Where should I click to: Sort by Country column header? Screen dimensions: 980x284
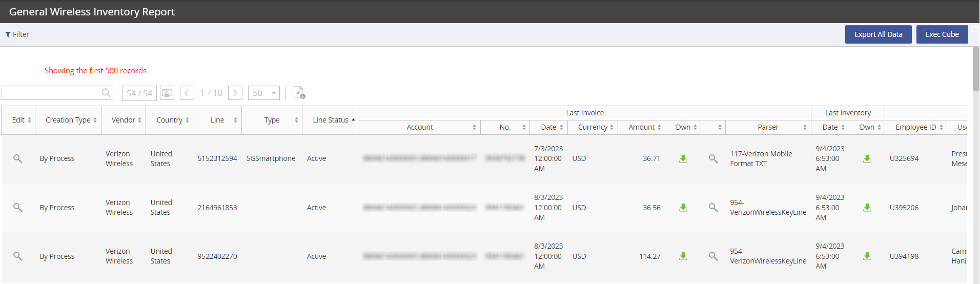(x=170, y=120)
